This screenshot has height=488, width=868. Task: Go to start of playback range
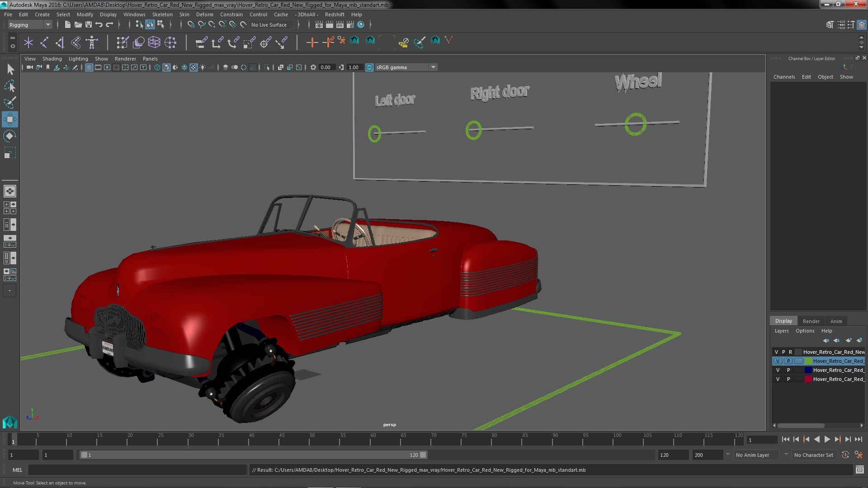tap(785, 439)
